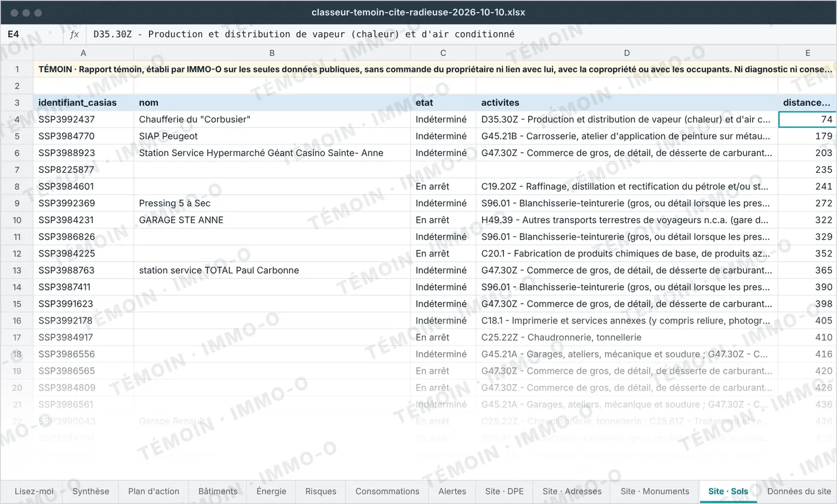Select column E header
This screenshot has height=504, width=837.
[x=808, y=53]
